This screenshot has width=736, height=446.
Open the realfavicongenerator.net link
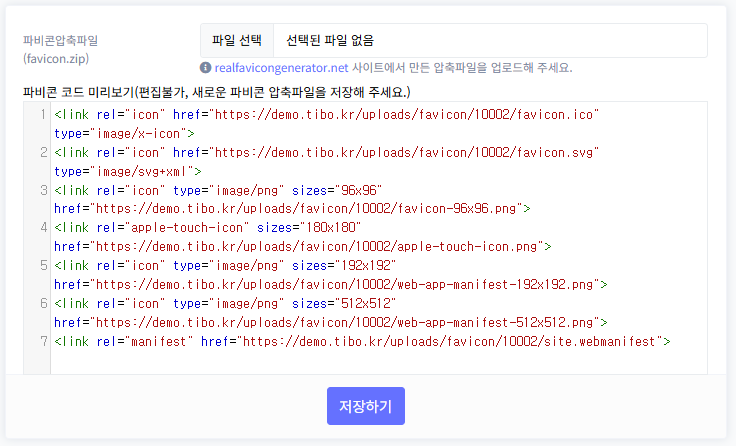pos(281,68)
